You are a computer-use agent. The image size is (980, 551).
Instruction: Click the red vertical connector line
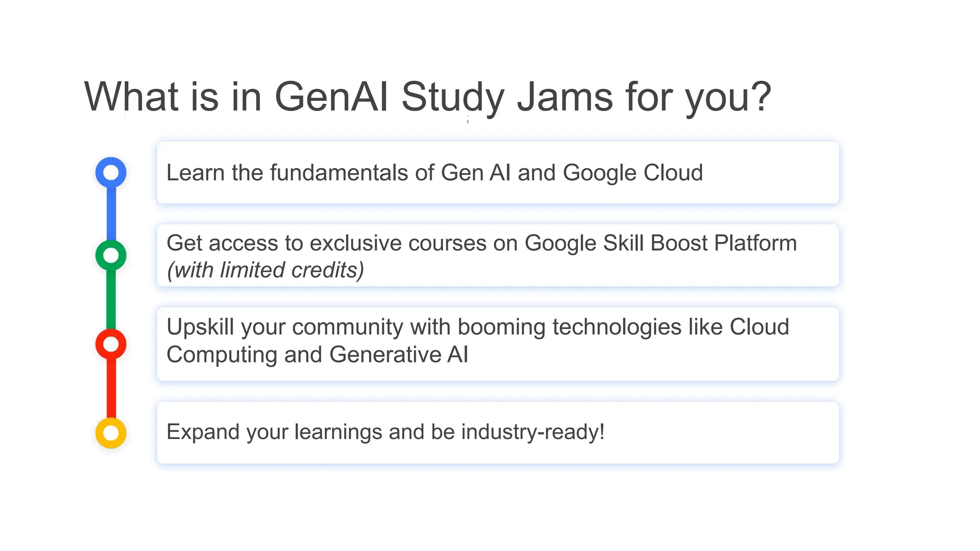pyautogui.click(x=111, y=388)
